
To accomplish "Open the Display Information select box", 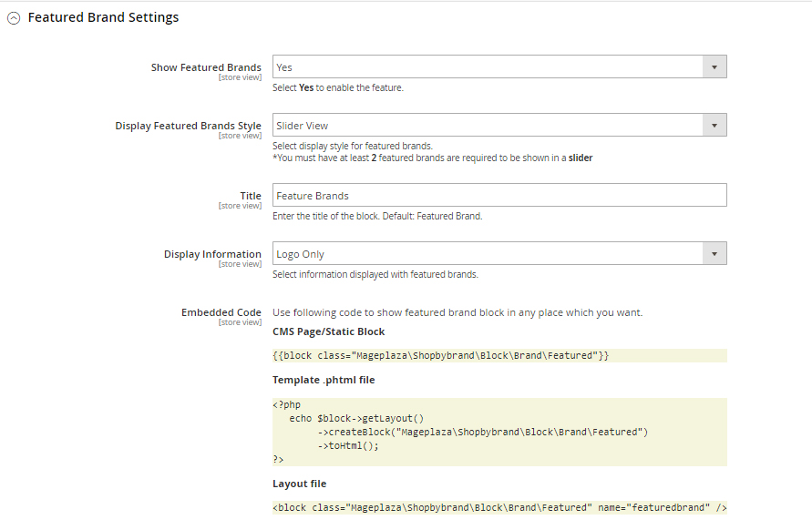I will tap(488, 254).
